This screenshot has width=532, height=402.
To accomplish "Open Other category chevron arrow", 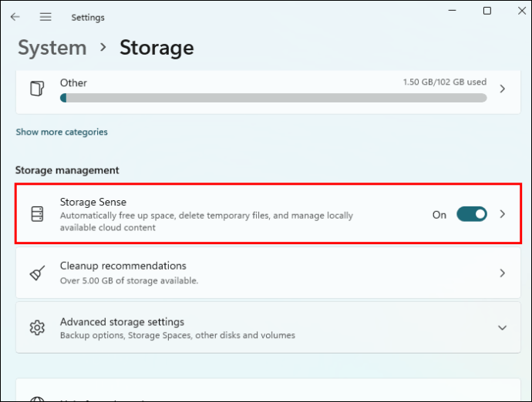I will click(503, 89).
